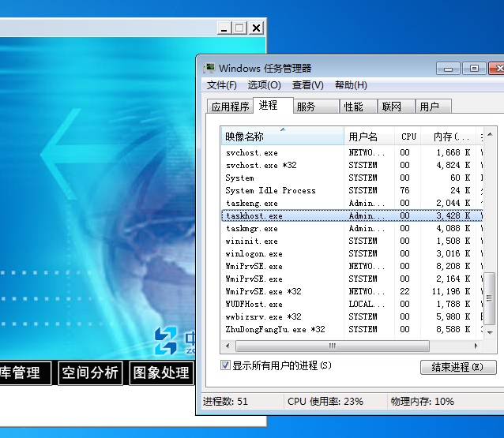Select the svchost.exe *32 process row

(352, 165)
